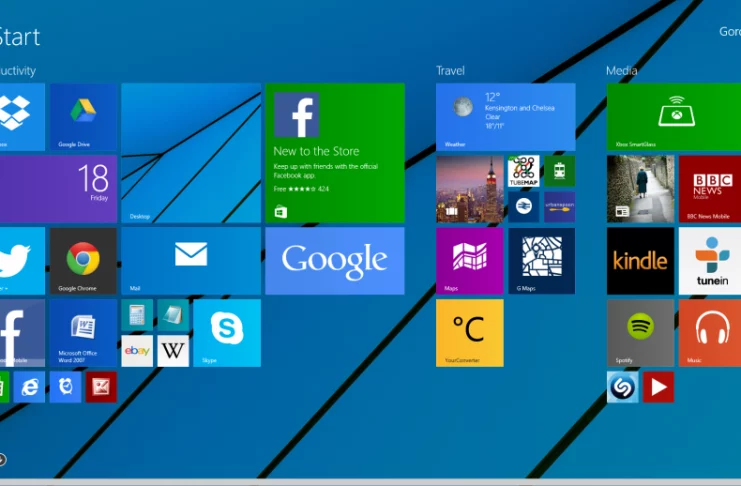Open the Facebook Mobile tile
Viewport: 741px width, 486px height.
click(22, 333)
